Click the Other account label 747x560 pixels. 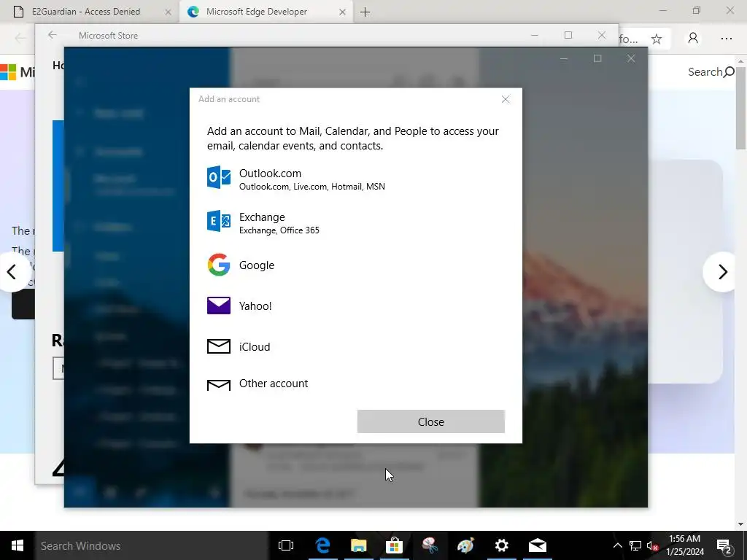coord(274,384)
